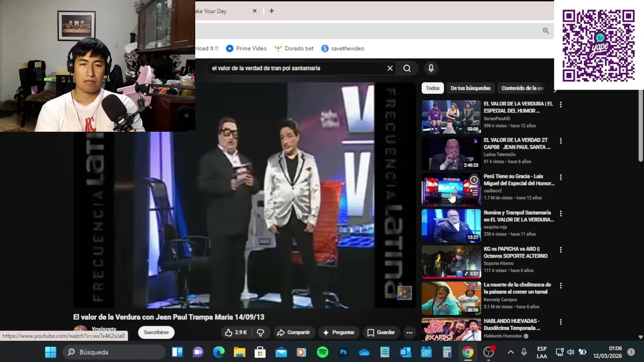
Task: Open the Prime Video bookmark
Action: (246, 48)
